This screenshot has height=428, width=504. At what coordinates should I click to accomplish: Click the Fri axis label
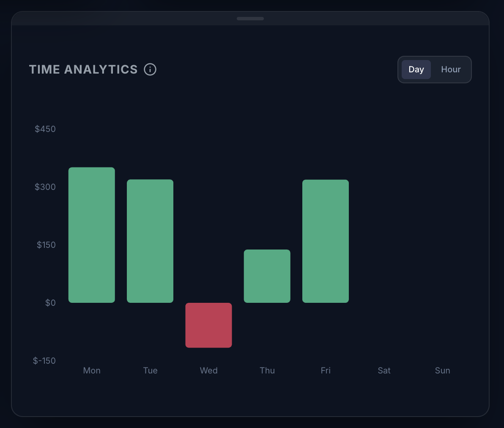pos(326,370)
